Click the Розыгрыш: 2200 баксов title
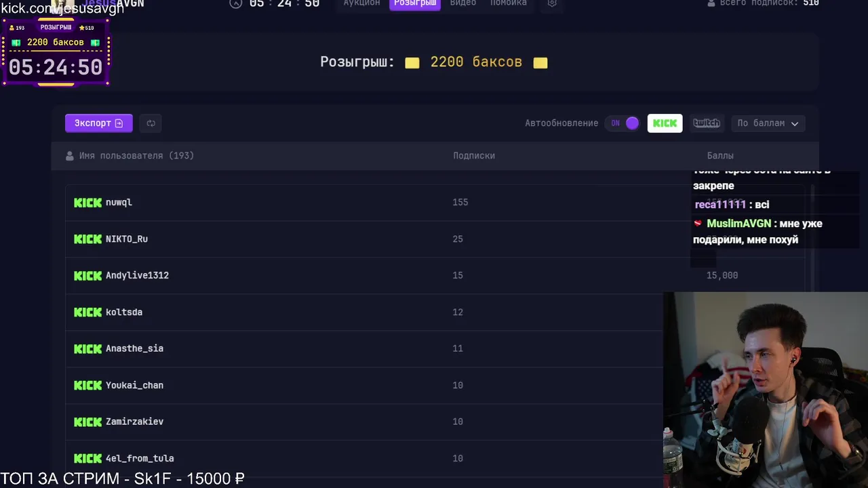The height and width of the screenshot is (488, 868). click(434, 62)
